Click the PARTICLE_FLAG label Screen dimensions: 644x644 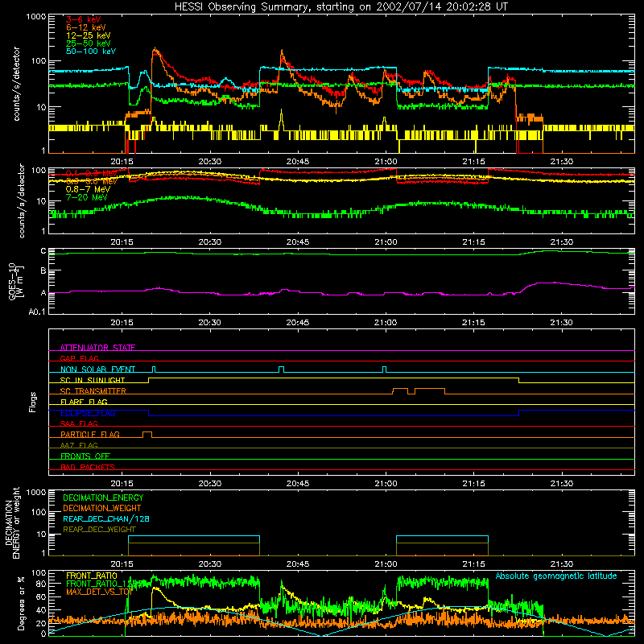90,434
